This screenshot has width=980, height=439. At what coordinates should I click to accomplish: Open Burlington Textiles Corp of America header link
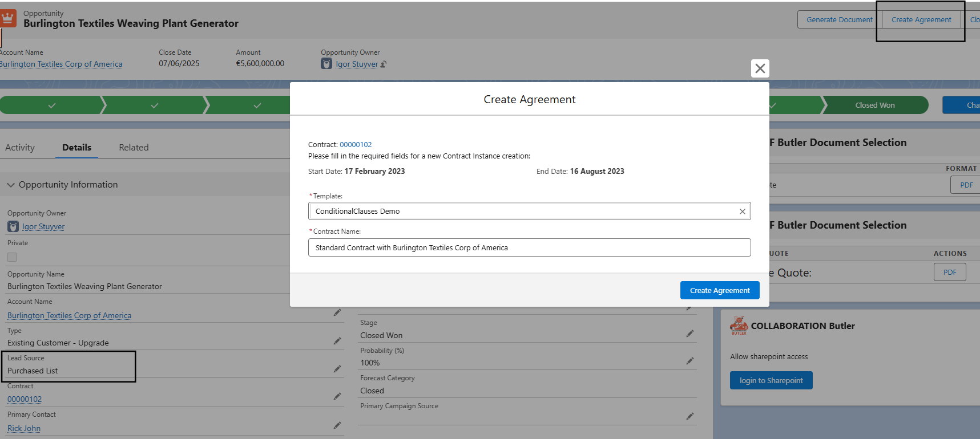pos(61,64)
